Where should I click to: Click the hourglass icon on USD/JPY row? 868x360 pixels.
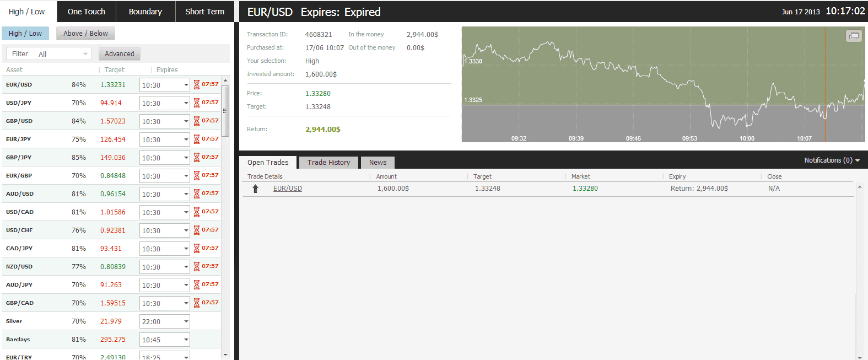pyautogui.click(x=196, y=103)
